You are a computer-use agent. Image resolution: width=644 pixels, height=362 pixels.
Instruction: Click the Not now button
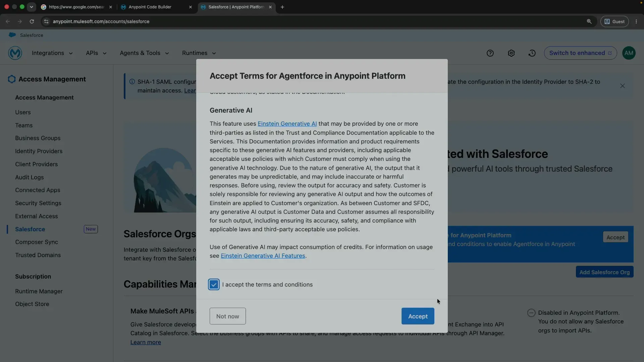click(227, 316)
